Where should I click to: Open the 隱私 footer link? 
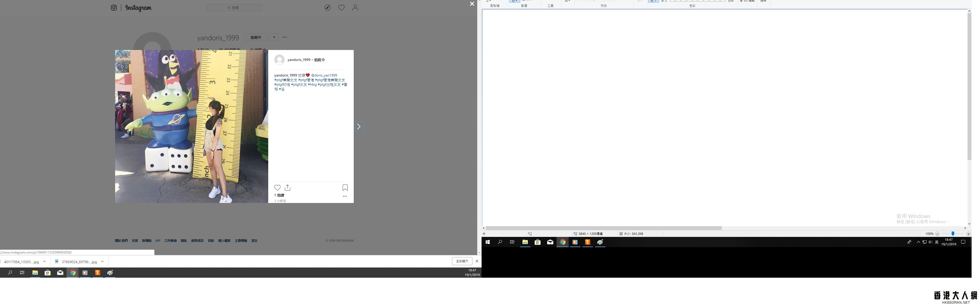[x=184, y=241]
